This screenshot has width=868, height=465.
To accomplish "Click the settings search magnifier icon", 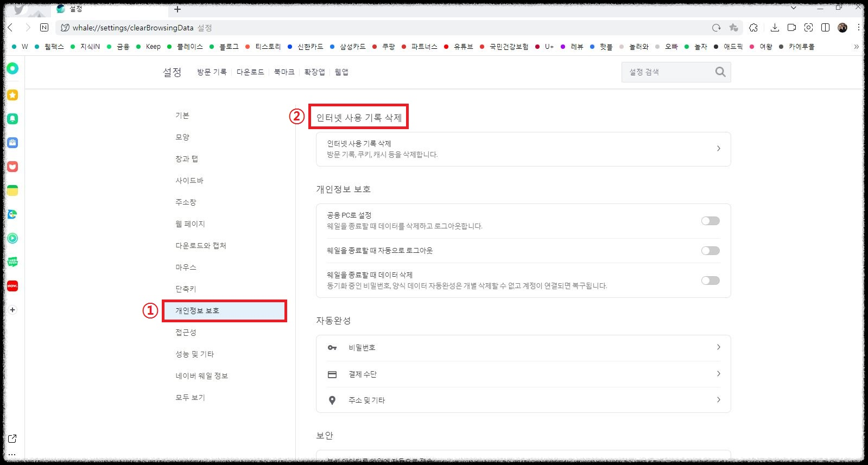I will click(x=720, y=72).
